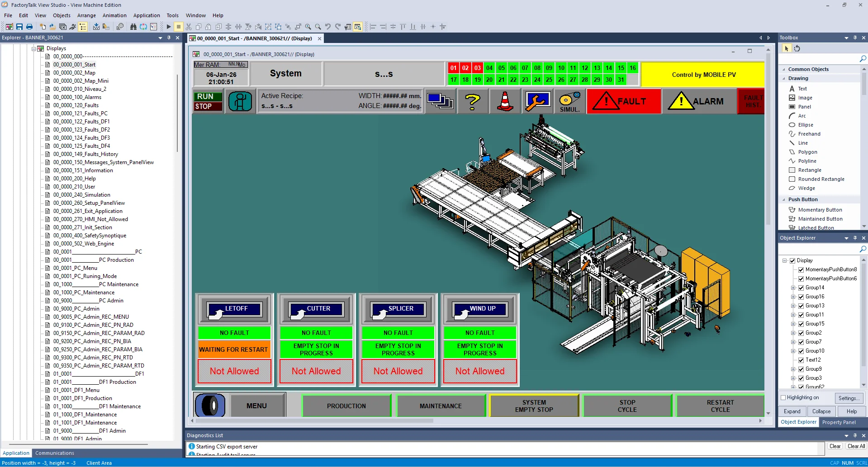This screenshot has width=868, height=467.
Task: Select the Momentary Button tool
Action: (819, 209)
